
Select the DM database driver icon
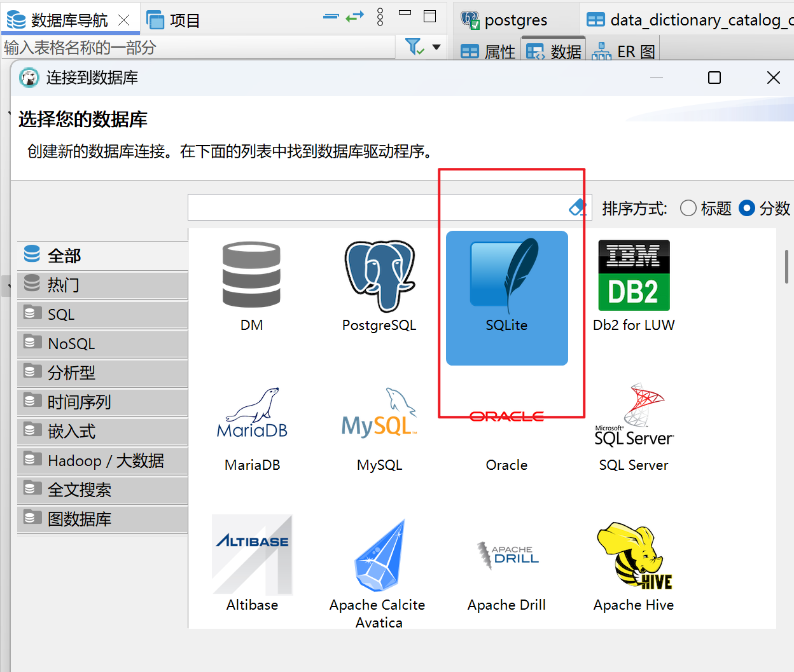(x=251, y=275)
